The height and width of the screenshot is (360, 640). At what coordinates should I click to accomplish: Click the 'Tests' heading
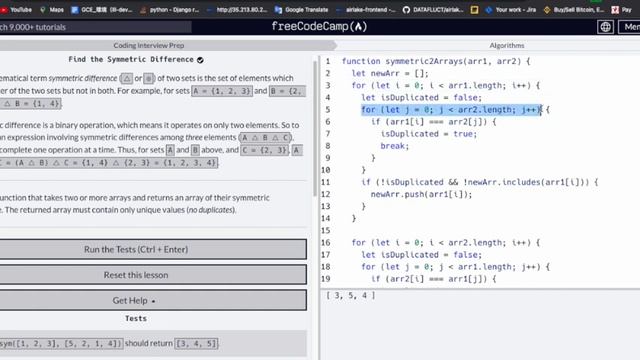point(136,318)
